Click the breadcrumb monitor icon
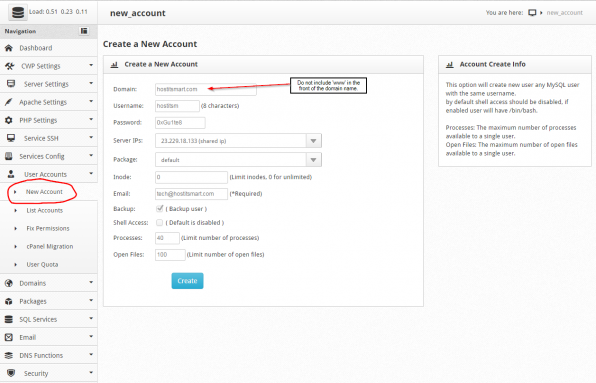 532,13
